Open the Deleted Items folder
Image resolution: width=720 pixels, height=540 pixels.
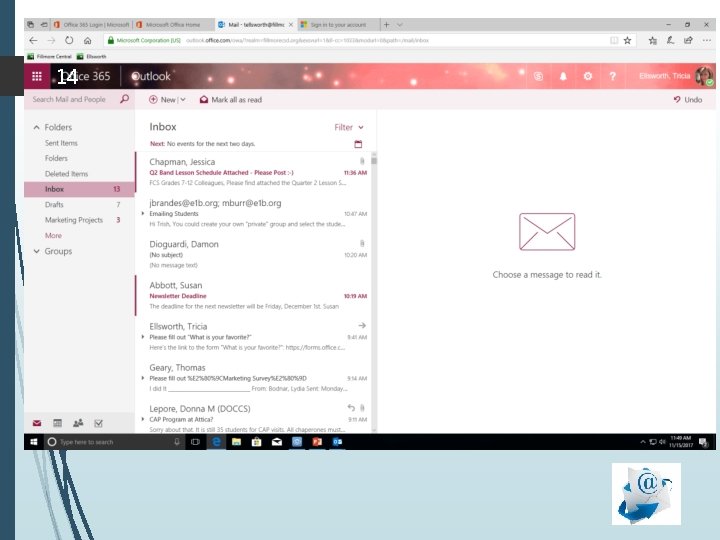(x=66, y=174)
